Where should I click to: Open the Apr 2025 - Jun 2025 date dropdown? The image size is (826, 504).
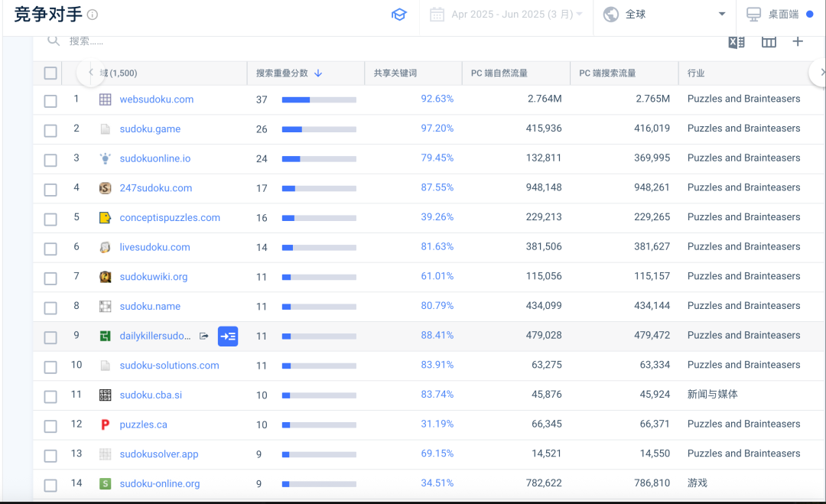(x=506, y=15)
